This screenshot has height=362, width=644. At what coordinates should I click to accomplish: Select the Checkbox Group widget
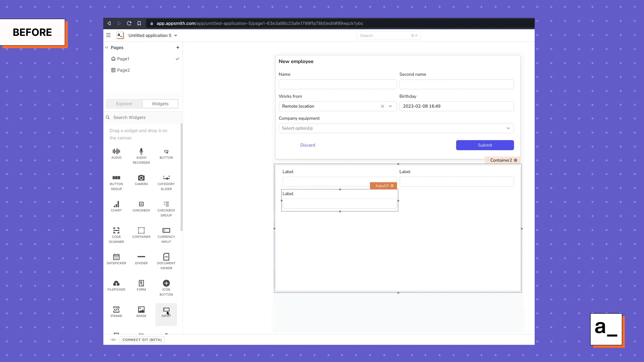(x=166, y=204)
